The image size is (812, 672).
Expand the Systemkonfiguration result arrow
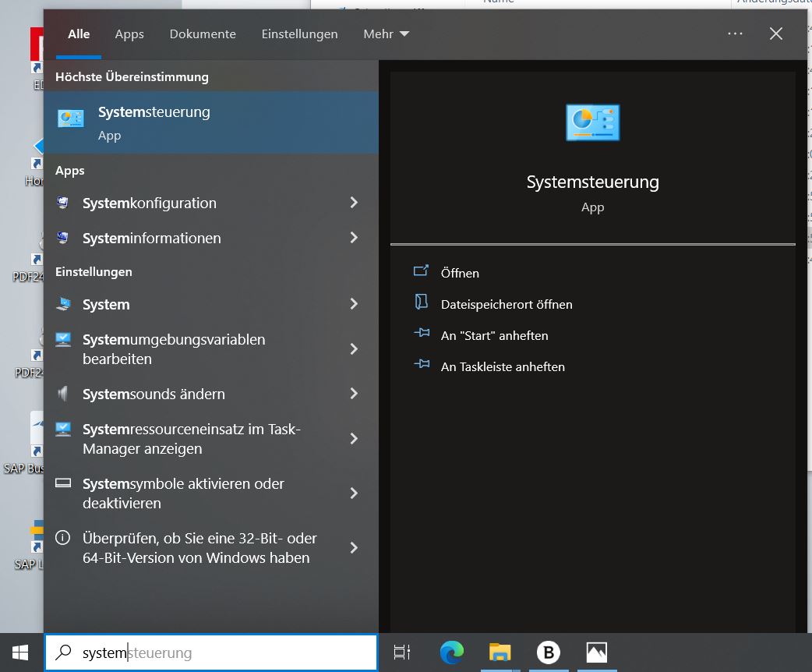click(354, 203)
